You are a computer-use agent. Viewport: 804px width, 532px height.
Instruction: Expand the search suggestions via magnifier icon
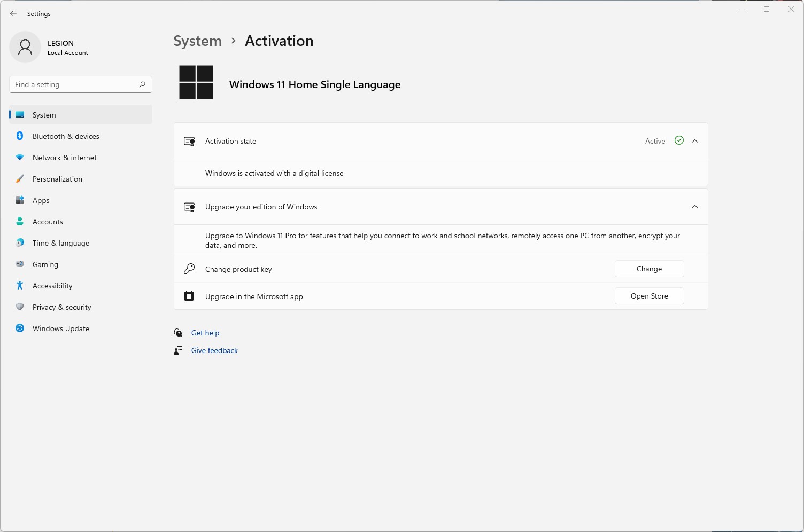pyautogui.click(x=142, y=84)
